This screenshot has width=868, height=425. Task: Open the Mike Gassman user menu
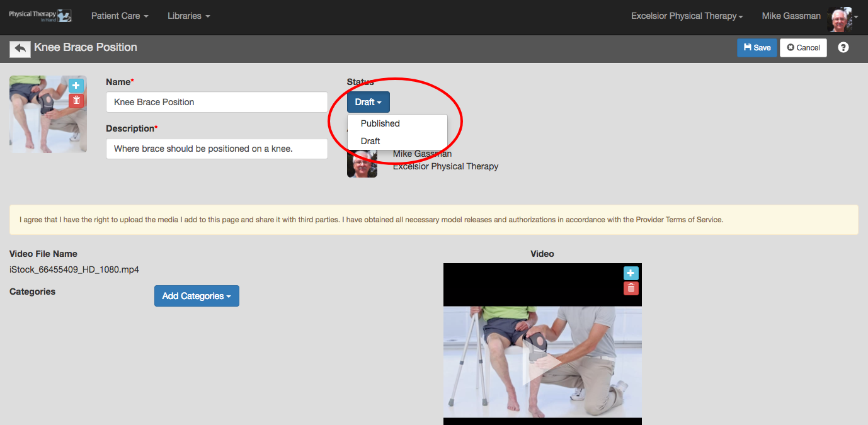[791, 16]
